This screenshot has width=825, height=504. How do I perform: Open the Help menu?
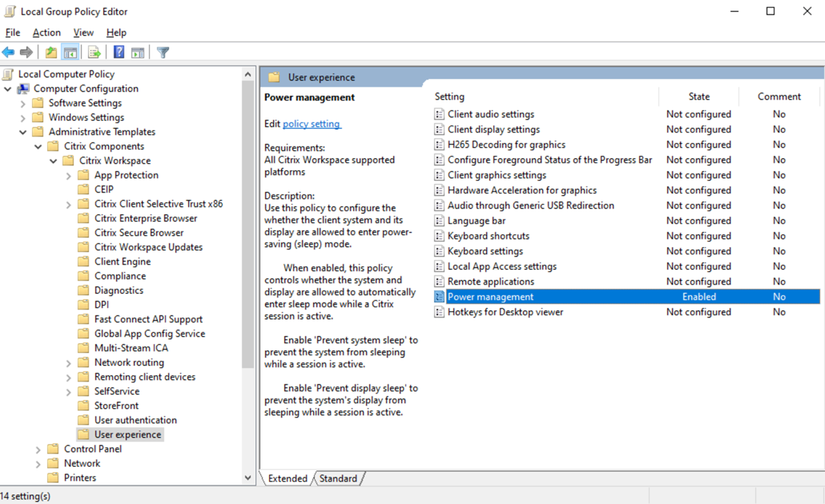[x=116, y=33]
